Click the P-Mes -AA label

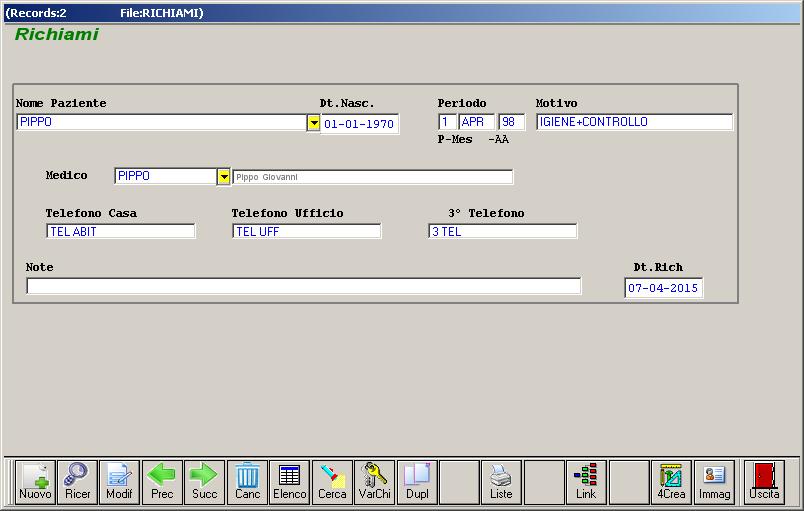pyautogui.click(x=473, y=139)
